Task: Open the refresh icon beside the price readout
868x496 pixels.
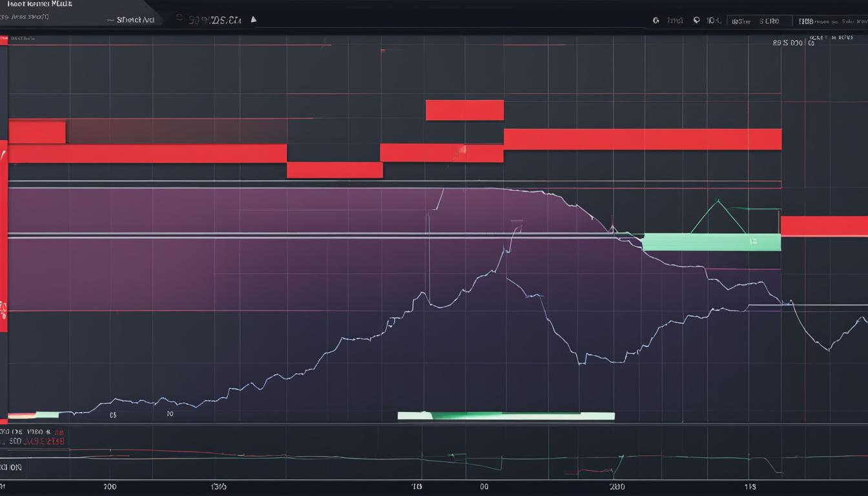Action: coord(180,19)
